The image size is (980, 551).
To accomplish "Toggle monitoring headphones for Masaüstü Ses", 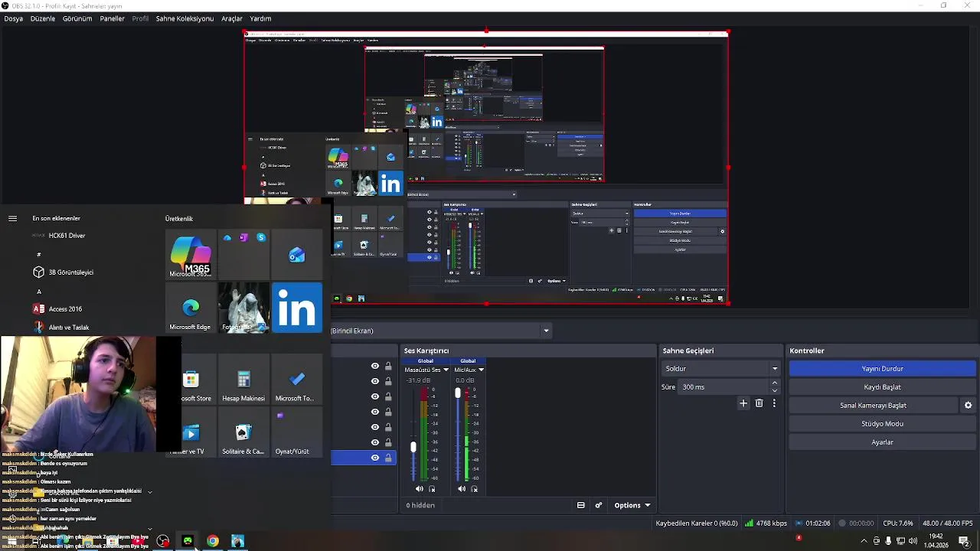I will pyautogui.click(x=433, y=489).
